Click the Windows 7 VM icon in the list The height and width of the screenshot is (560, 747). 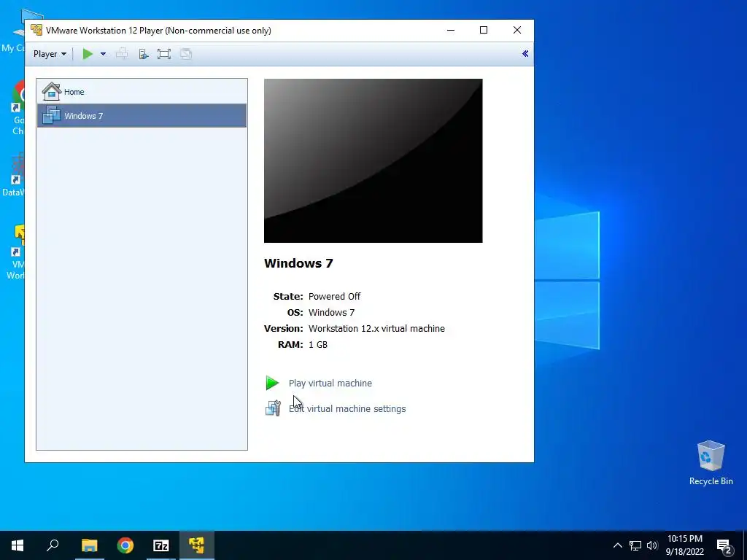52,115
